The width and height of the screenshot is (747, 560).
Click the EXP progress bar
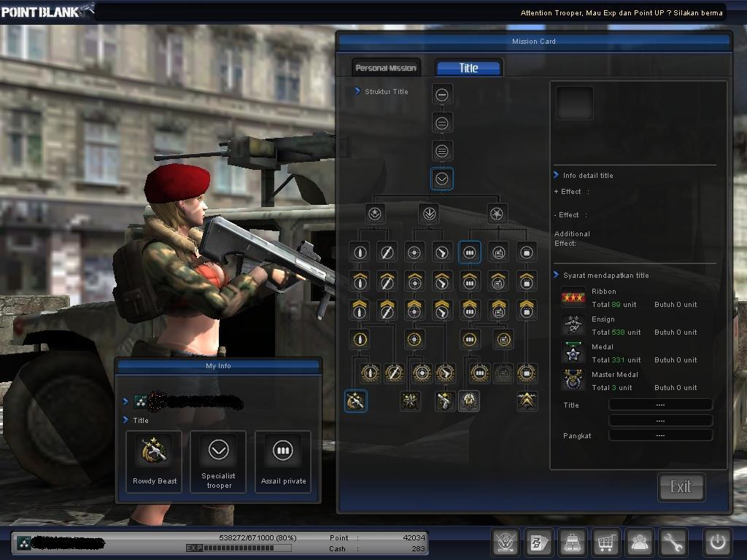pos(239,548)
